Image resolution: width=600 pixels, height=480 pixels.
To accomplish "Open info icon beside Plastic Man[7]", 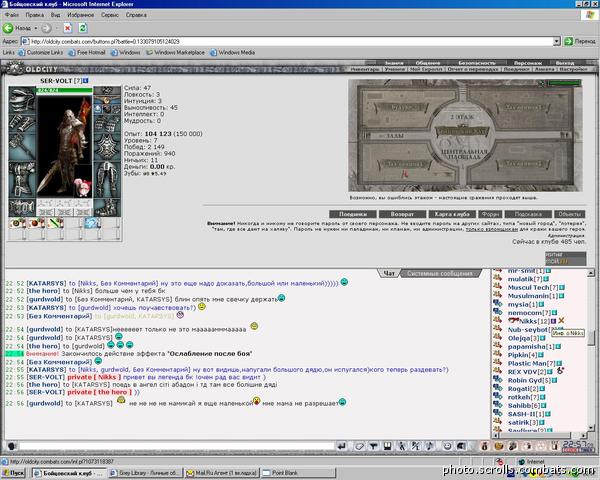I will point(559,363).
